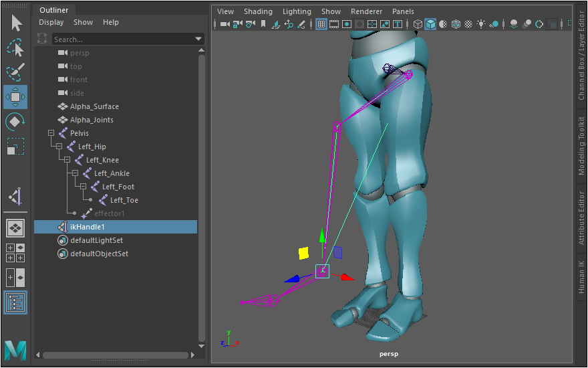The image size is (588, 368).
Task: Click the Outliner search field
Action: 120,39
